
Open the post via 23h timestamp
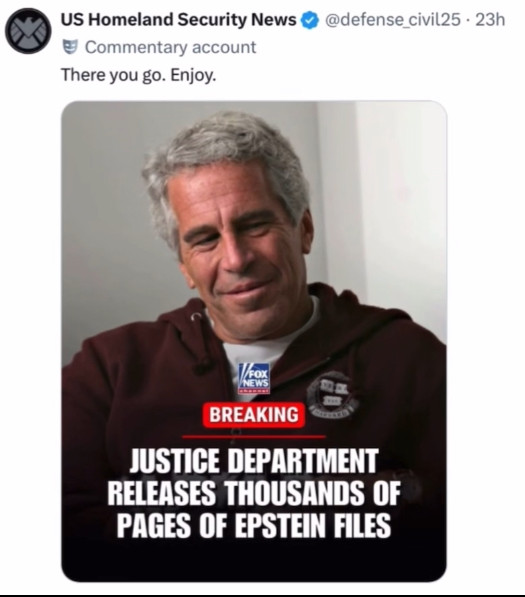coord(491,20)
